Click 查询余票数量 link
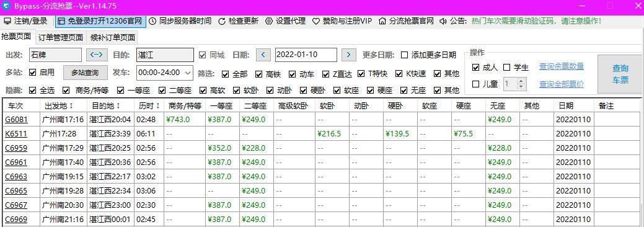 pyautogui.click(x=562, y=66)
